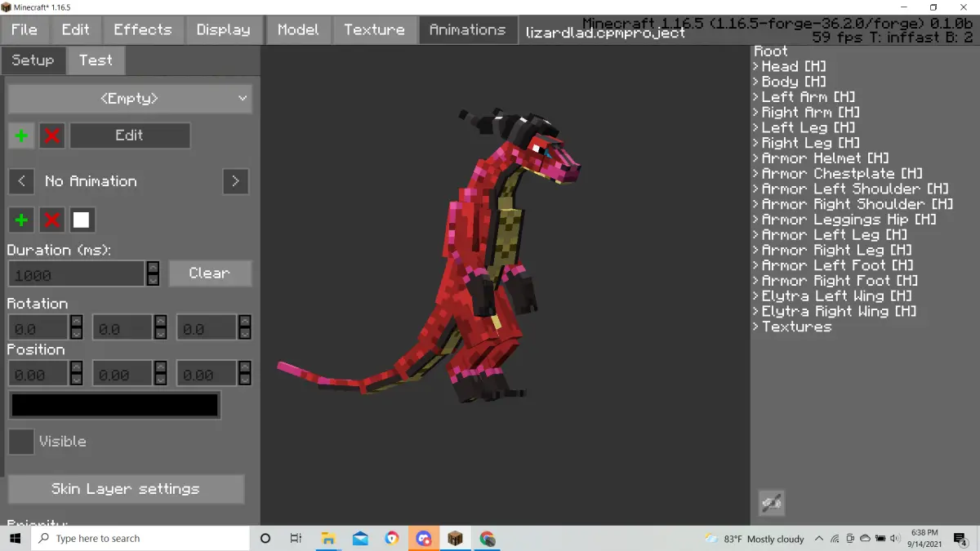This screenshot has height=551, width=980.
Task: Increase third Rotation value with up arrow
Action: point(245,322)
